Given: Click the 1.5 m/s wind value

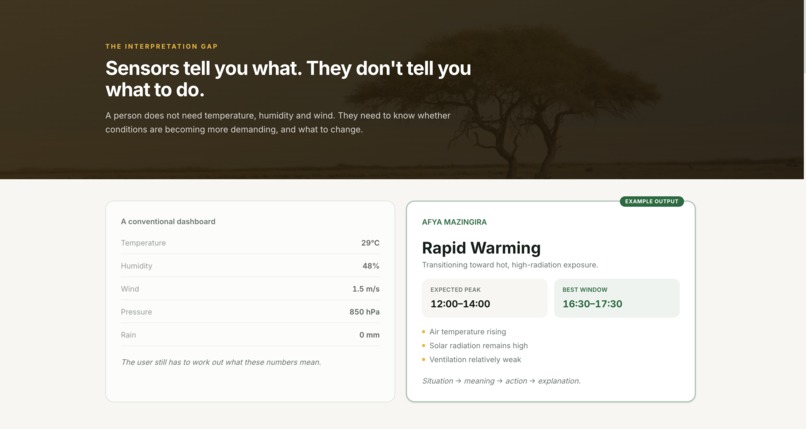Looking at the screenshot, I should [366, 289].
